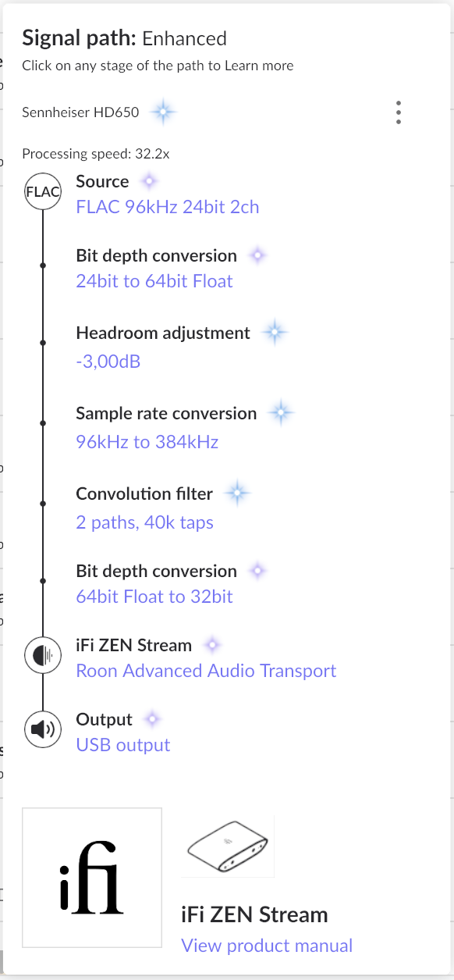The width and height of the screenshot is (454, 980).
Task: Click 64bit Float to 32bit stage
Action: 154,597
